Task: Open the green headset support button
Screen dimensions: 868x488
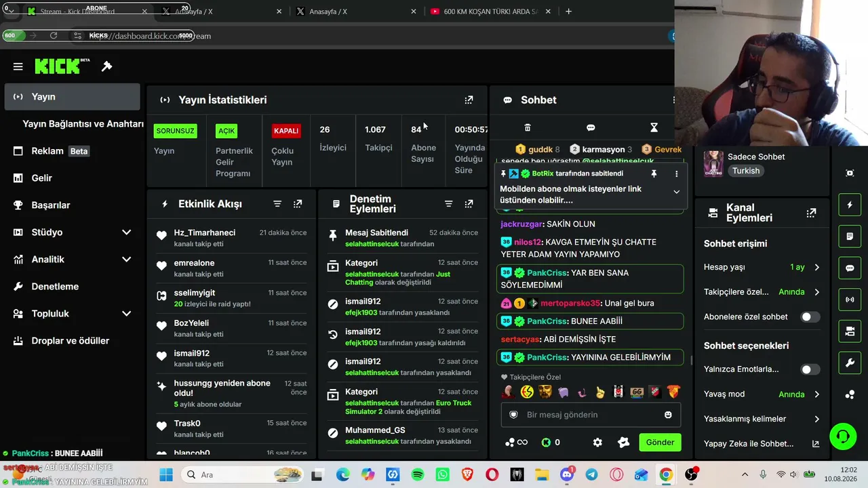Action: (843, 435)
